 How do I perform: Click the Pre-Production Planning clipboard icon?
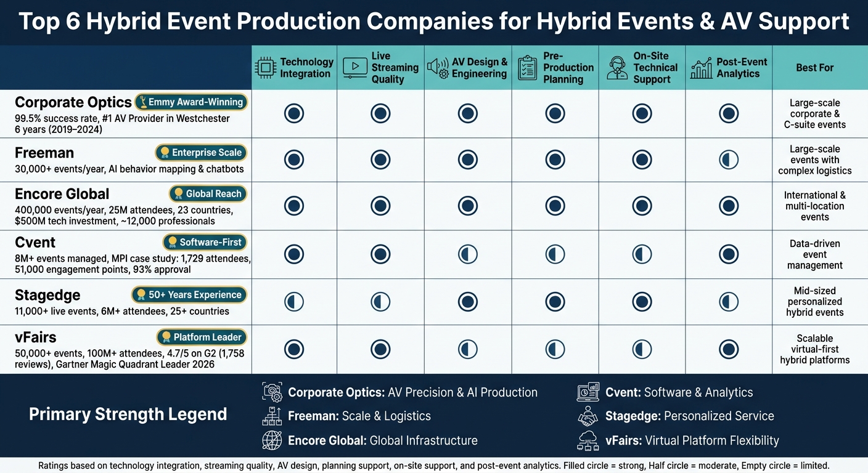click(x=528, y=68)
